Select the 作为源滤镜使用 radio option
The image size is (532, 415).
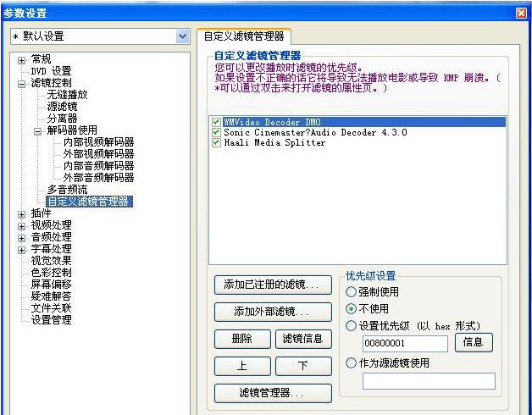pyautogui.click(x=351, y=362)
